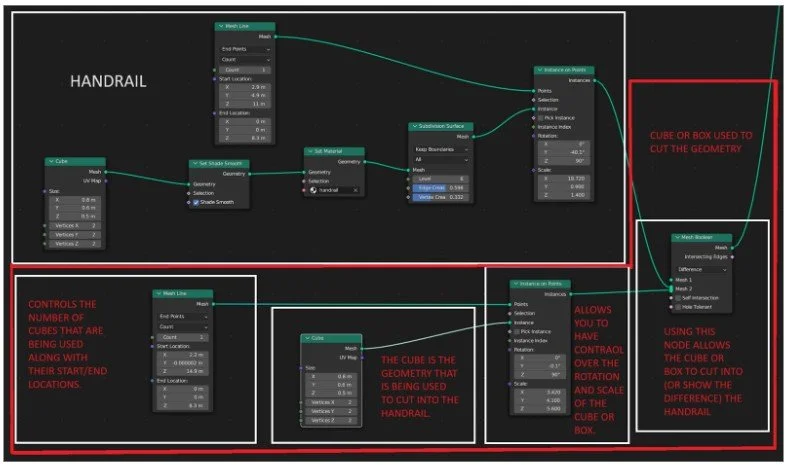Click the Mesh 2 input socket on Mesh Boolean
The width and height of the screenshot is (792, 467).
point(671,289)
